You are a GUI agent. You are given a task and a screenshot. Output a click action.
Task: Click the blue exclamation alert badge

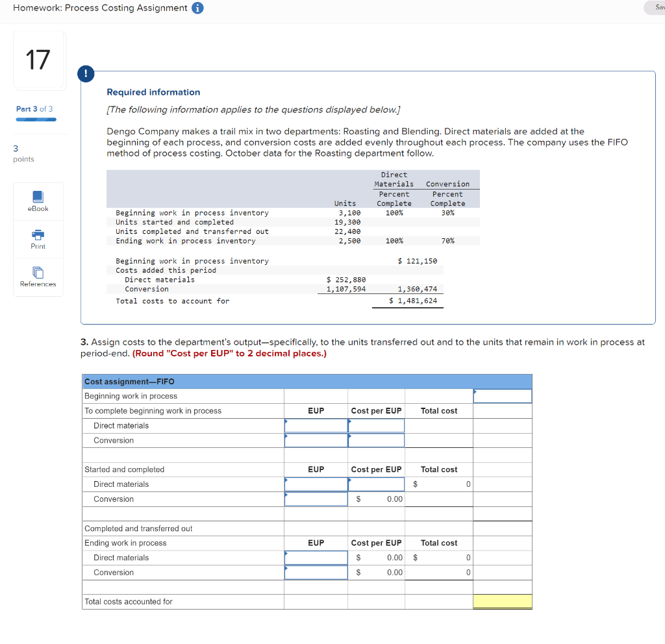tap(86, 74)
